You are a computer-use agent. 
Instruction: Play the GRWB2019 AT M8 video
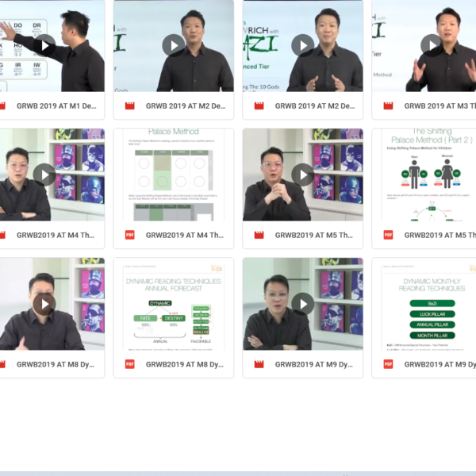(44, 304)
